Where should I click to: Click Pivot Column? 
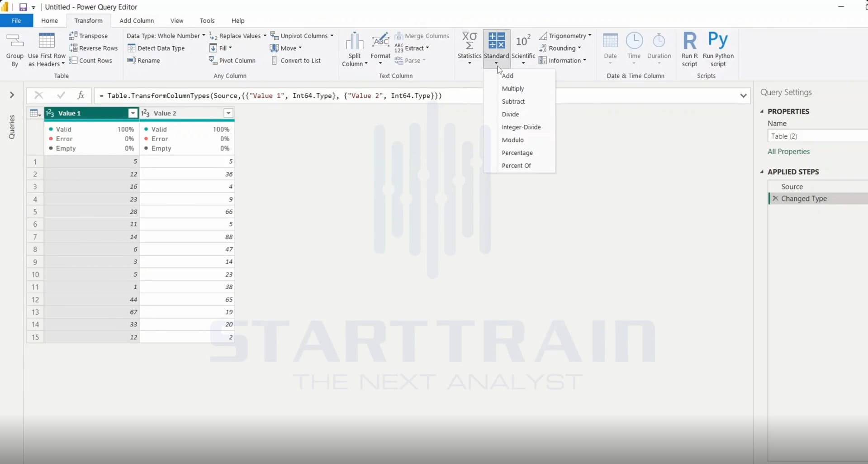[232, 60]
